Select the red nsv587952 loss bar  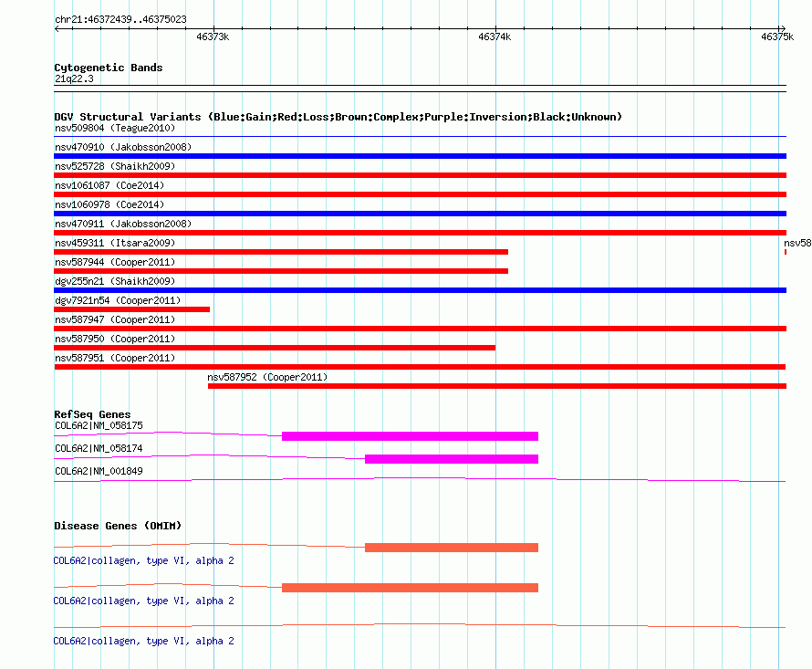pyautogui.click(x=497, y=386)
